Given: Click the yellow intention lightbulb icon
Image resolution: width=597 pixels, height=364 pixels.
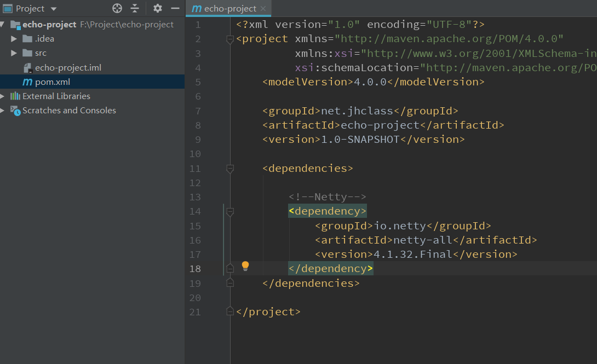Looking at the screenshot, I should [x=245, y=266].
